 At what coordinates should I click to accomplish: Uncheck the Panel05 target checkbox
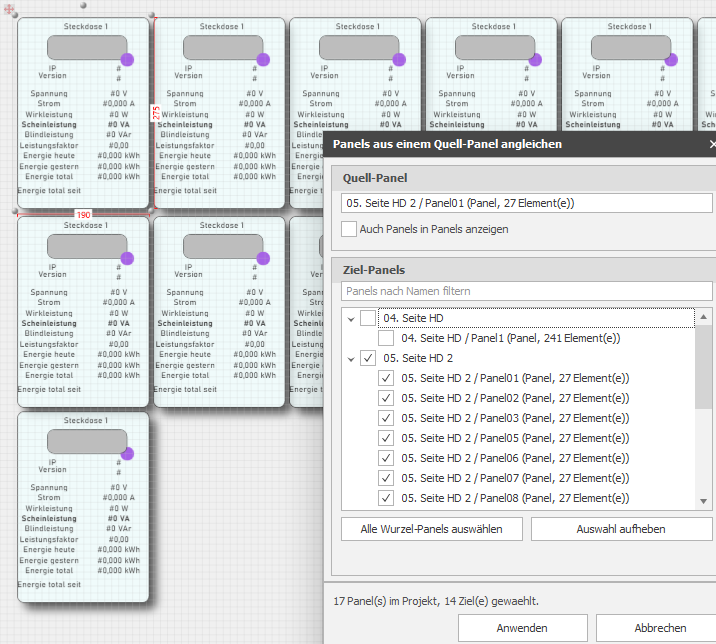[386, 438]
